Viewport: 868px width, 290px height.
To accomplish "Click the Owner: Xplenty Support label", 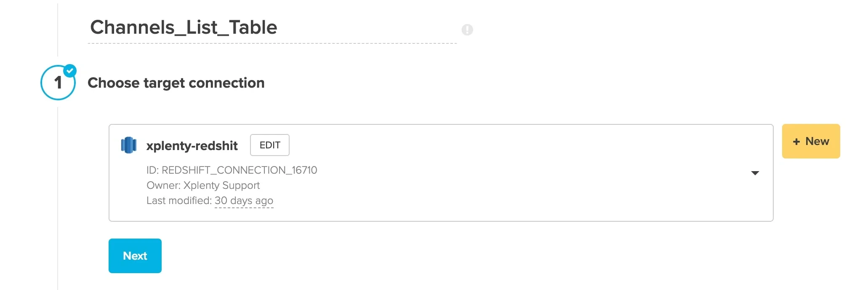I will [203, 185].
